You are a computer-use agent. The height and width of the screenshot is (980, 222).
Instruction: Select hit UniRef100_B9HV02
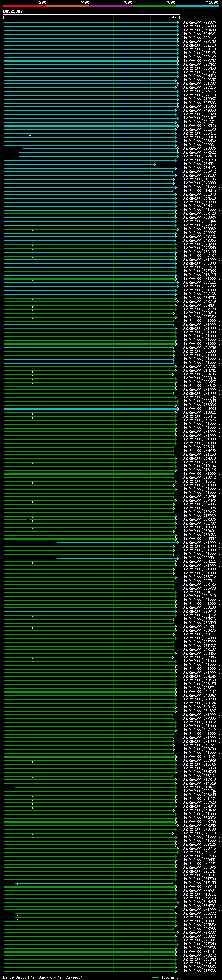[x=199, y=34]
